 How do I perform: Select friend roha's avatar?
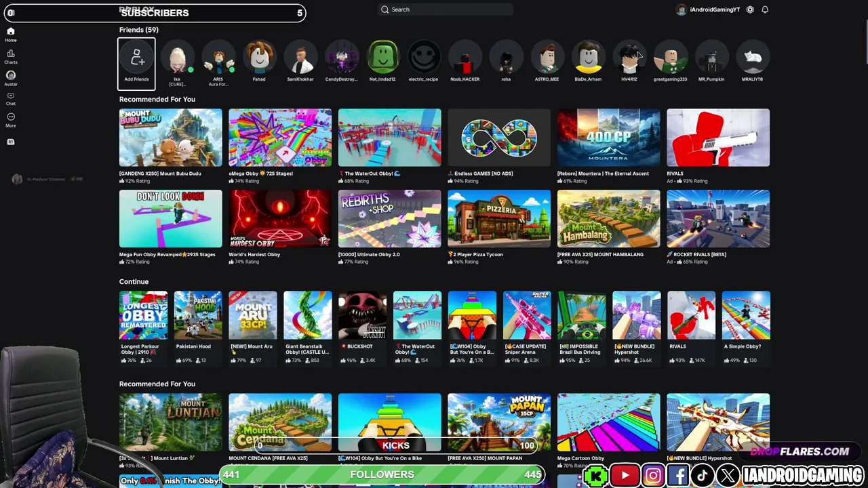(x=506, y=58)
